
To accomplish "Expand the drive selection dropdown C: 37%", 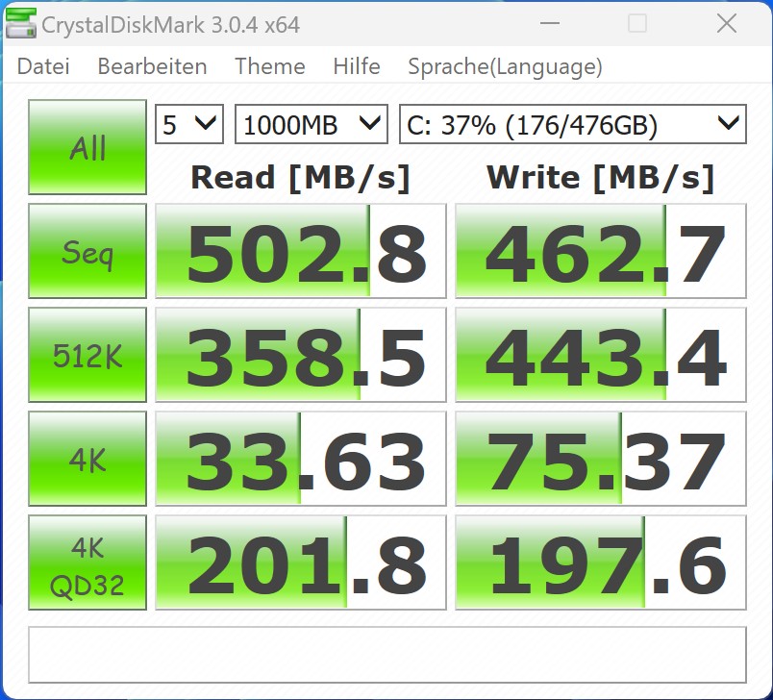I will (x=573, y=124).
